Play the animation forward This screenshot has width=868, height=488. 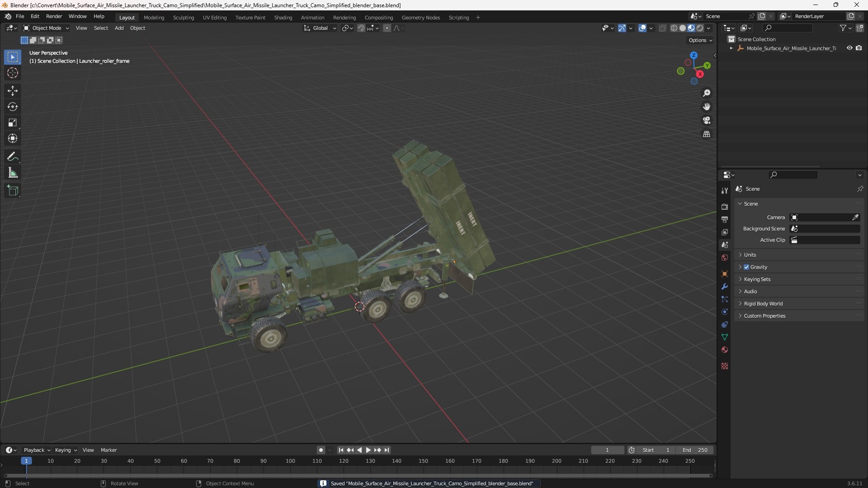tap(368, 450)
